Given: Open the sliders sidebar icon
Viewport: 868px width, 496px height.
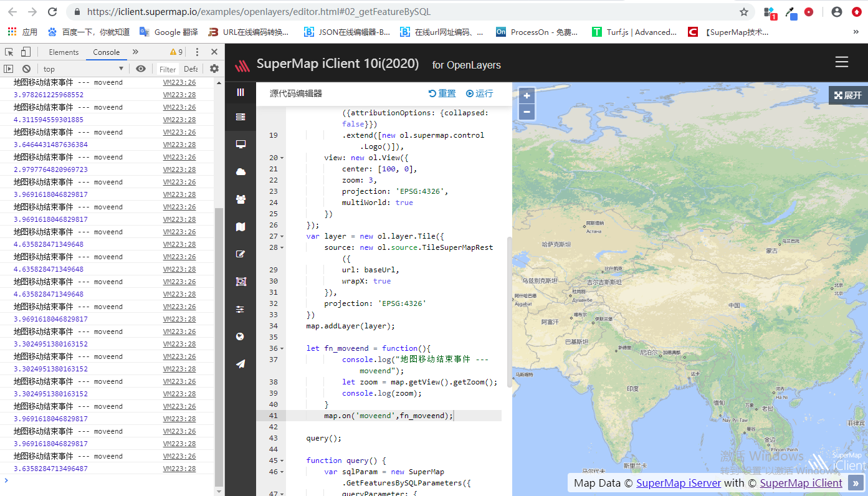Looking at the screenshot, I should tap(241, 309).
